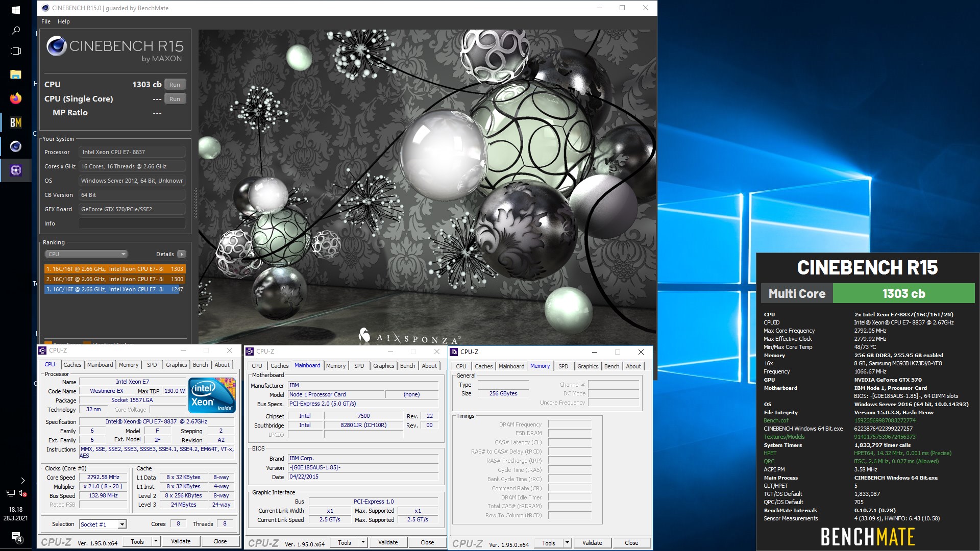Click Tools button in first CPU-Z

pos(137,542)
